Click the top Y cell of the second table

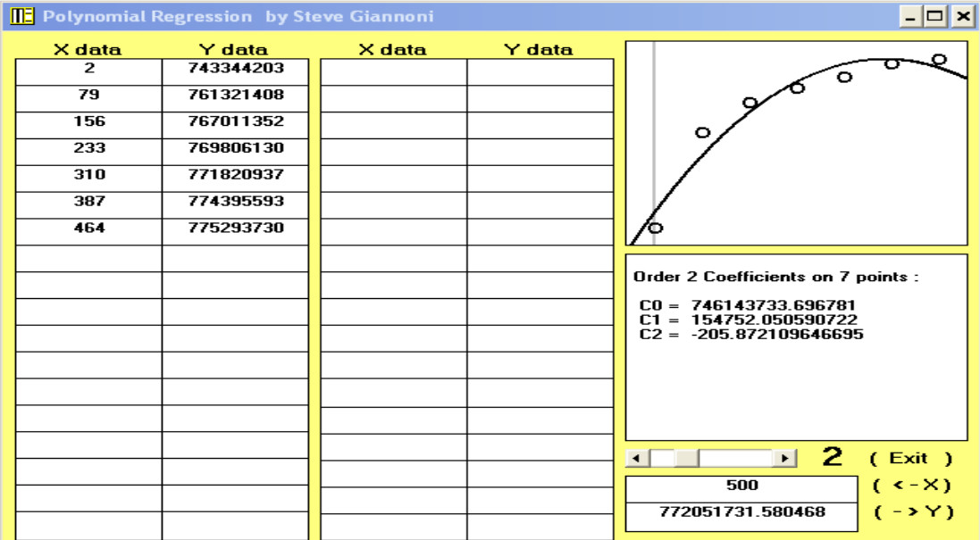(x=540, y=71)
